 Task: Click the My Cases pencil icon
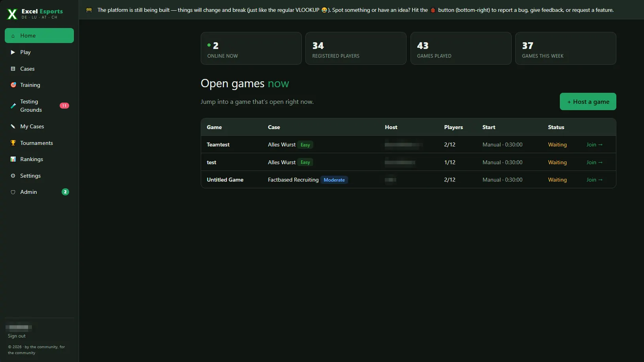tap(13, 126)
